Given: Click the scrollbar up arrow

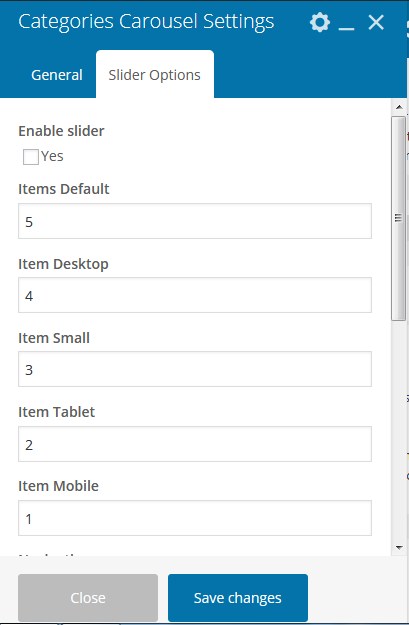Looking at the screenshot, I should tap(399, 107).
